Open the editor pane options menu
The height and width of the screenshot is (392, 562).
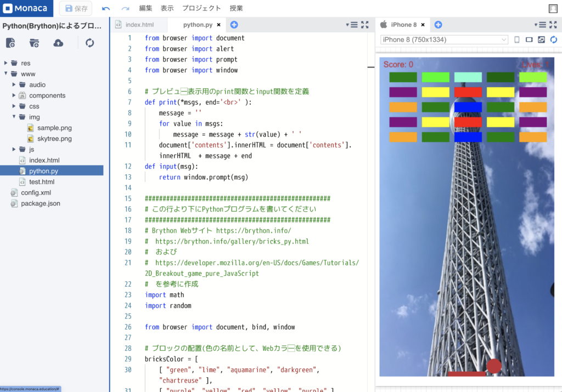point(355,25)
